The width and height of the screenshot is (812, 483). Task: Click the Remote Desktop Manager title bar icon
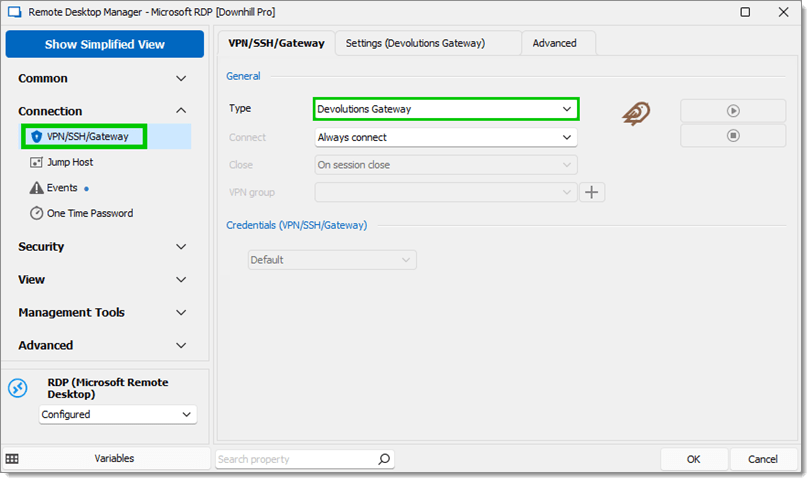click(14, 12)
